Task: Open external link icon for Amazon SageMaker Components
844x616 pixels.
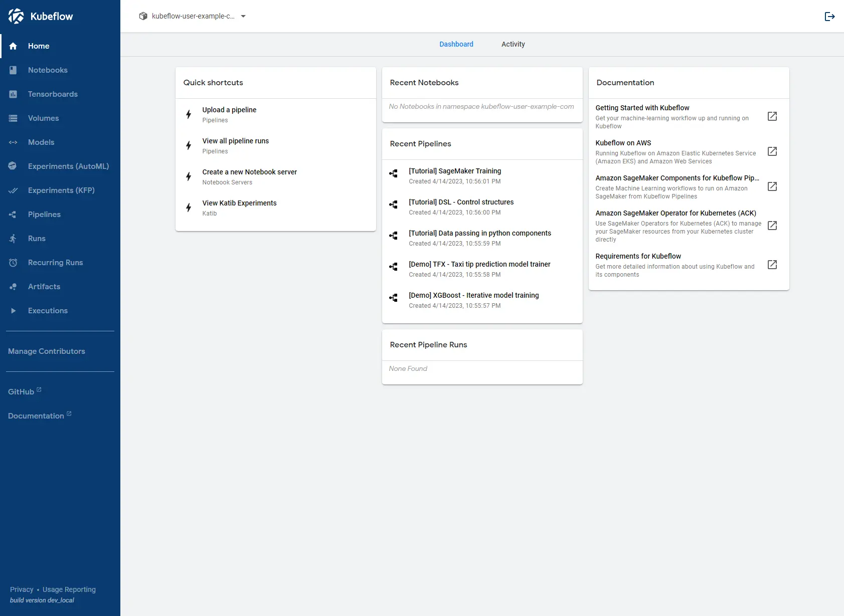Action: tap(772, 186)
